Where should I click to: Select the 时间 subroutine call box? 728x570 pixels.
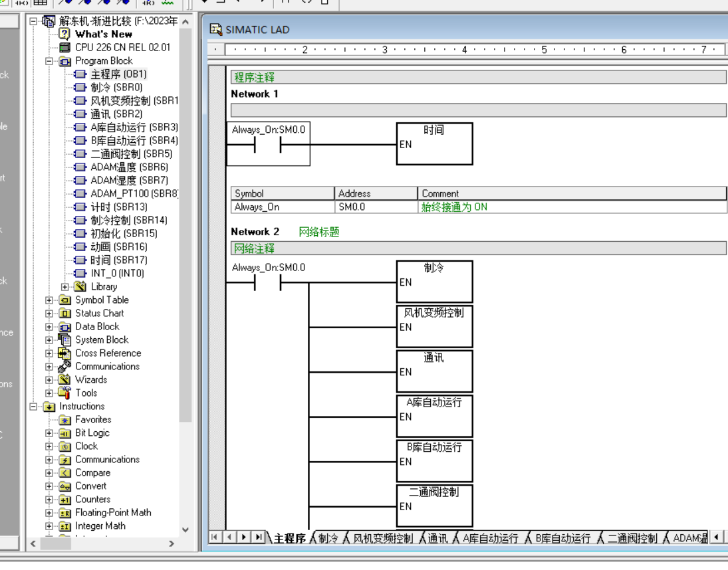coord(435,143)
